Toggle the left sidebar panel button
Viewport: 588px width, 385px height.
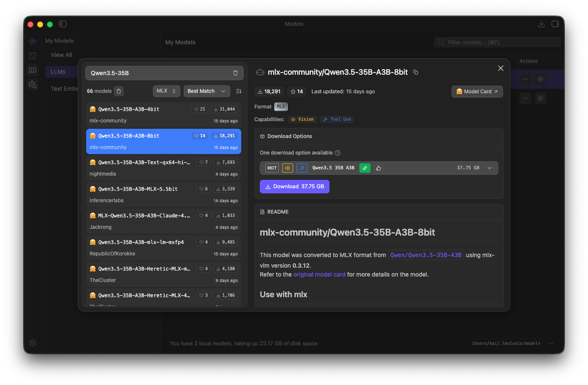point(63,24)
